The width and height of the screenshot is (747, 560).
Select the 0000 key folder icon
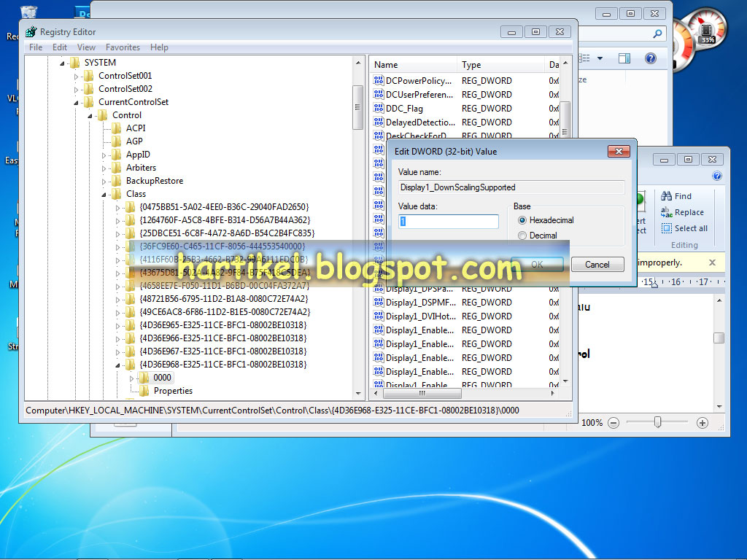144,378
